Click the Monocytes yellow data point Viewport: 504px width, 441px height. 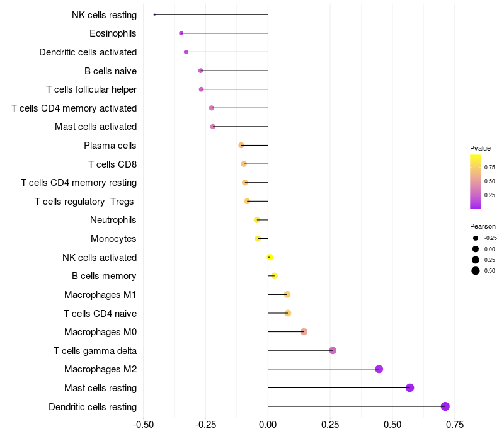(258, 239)
